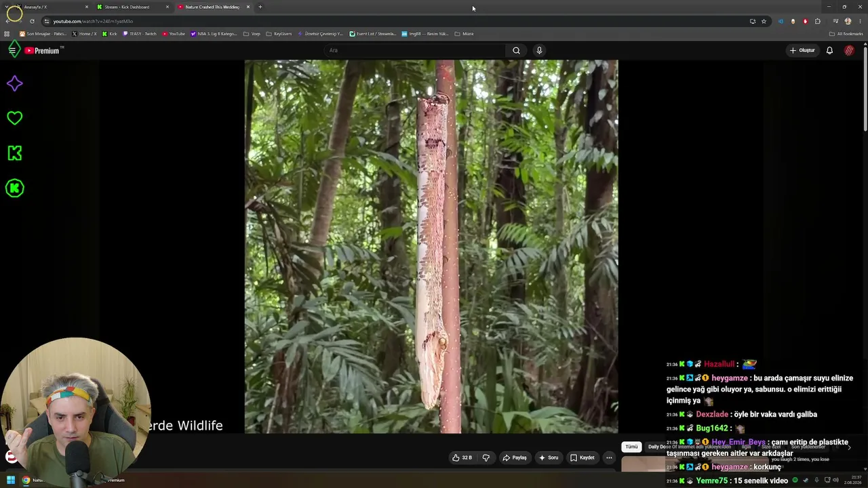Expand the Vorp bookmarks folder

pos(252,34)
